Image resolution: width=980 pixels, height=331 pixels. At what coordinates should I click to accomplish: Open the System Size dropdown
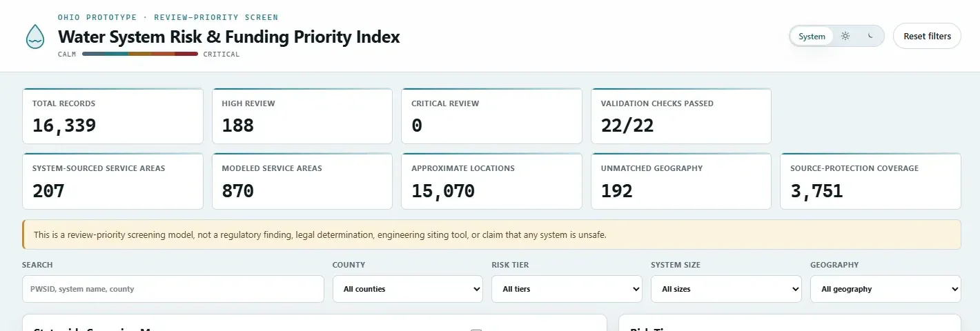[x=726, y=289]
